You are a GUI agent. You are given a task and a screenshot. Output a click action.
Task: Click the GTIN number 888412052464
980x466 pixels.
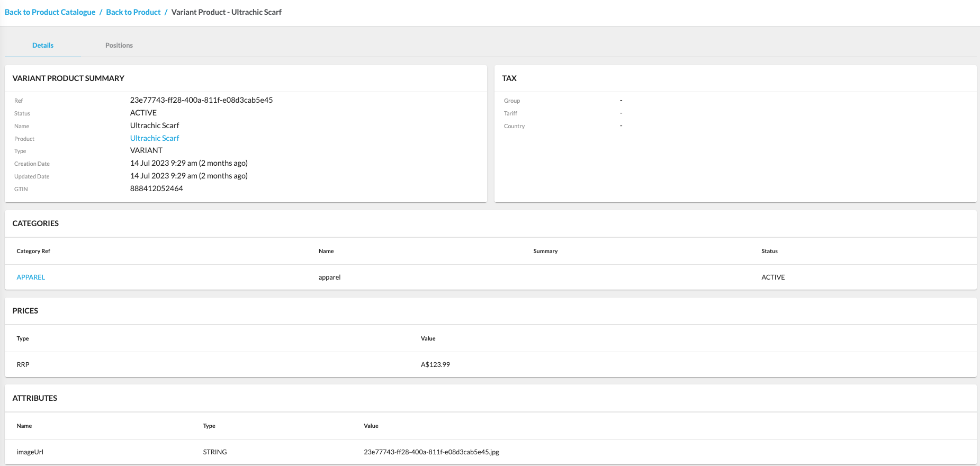click(x=157, y=189)
